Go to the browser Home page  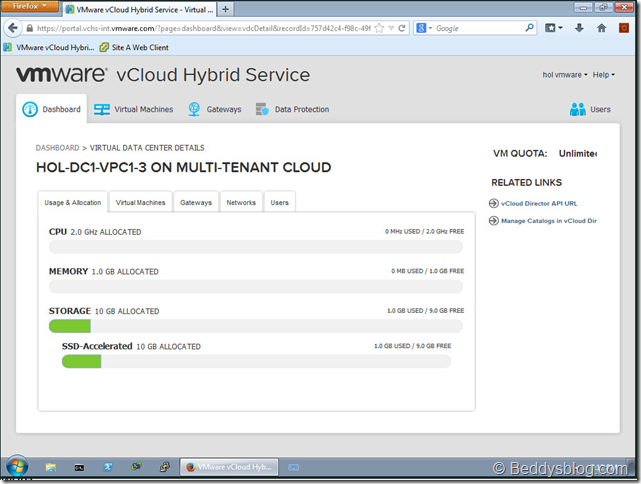[x=601, y=28]
